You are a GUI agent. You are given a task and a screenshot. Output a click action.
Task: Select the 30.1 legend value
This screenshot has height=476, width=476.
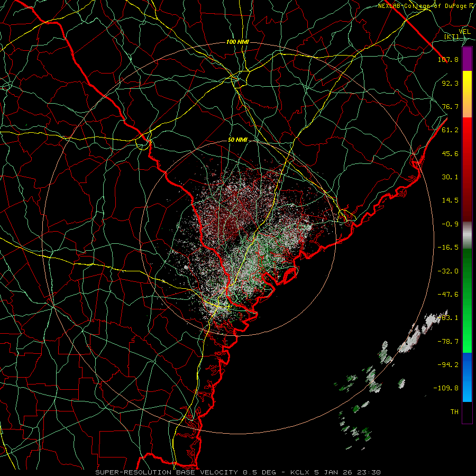click(450, 177)
